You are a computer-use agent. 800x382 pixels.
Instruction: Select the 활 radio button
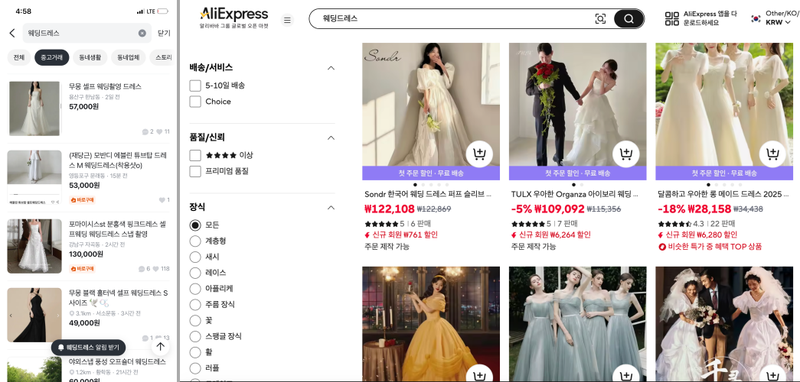[x=195, y=352]
